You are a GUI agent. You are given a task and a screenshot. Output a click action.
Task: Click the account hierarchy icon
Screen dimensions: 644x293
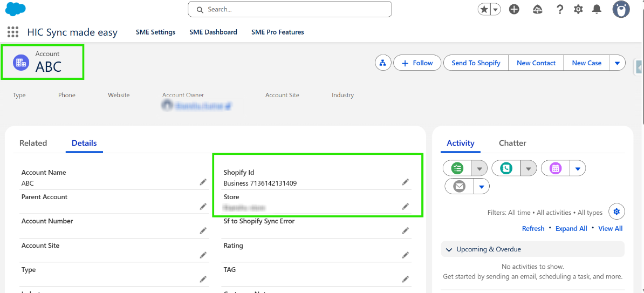(382, 63)
